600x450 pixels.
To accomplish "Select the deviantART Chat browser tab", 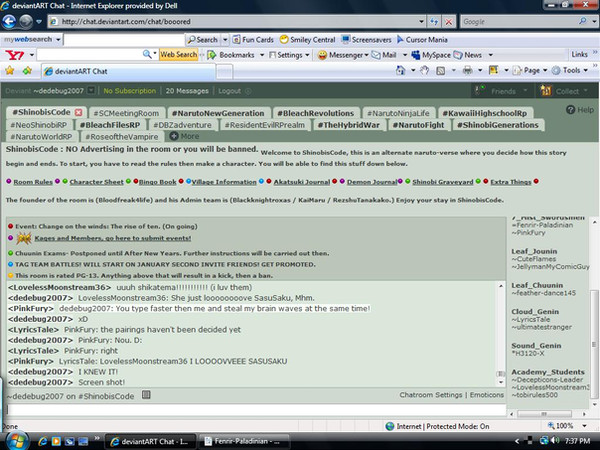I will tap(128, 71).
